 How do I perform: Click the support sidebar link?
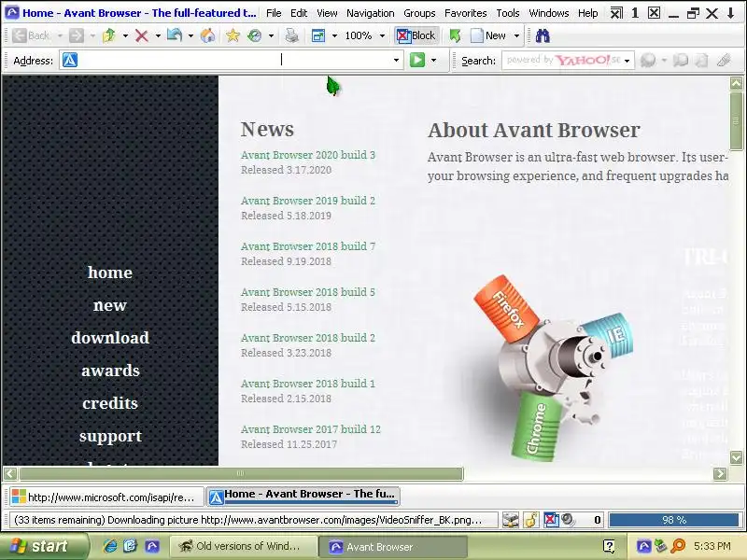(110, 436)
